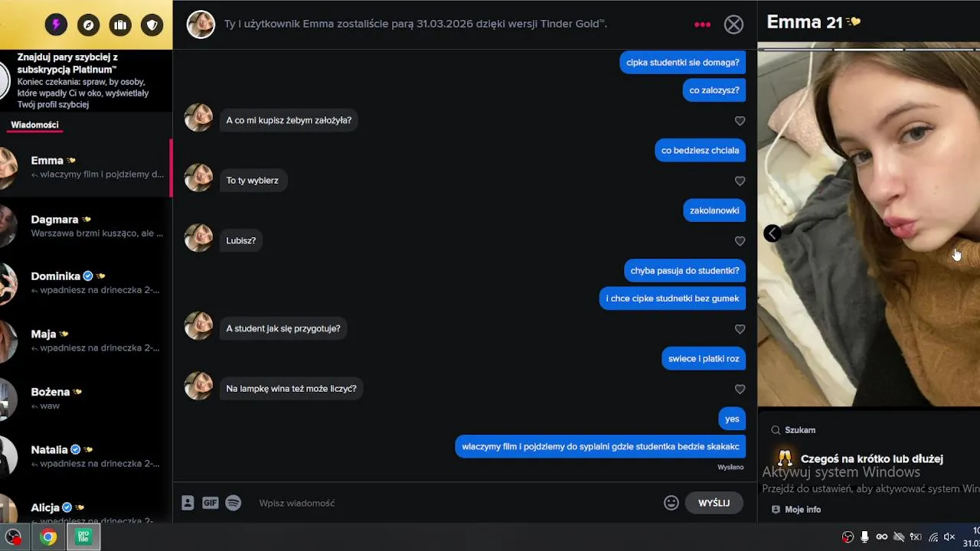Heart the "To ty wybierz" message
Screen dimensions: 980x551
tap(740, 181)
